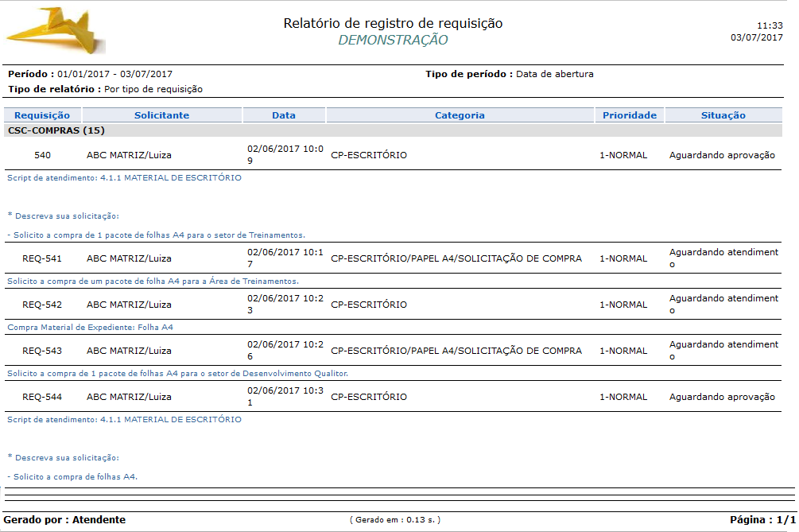This screenshot has width=799, height=532.
Task: Click the description mentioning Área de Treinamentos
Action: pos(153,282)
